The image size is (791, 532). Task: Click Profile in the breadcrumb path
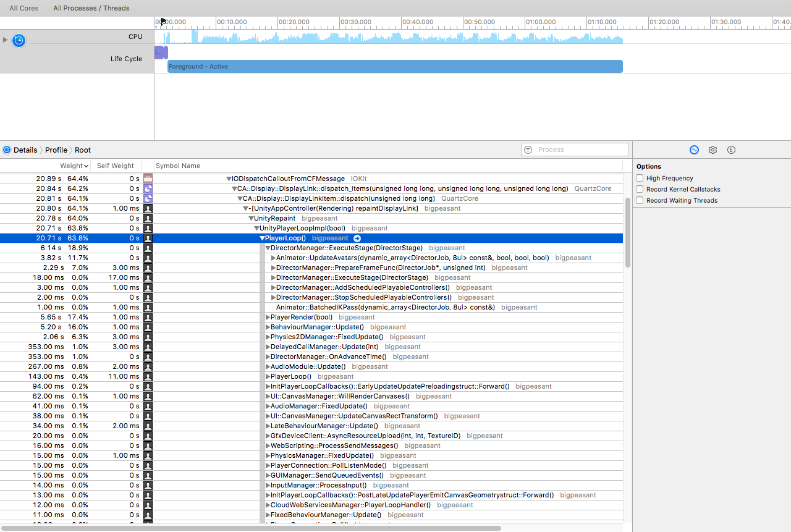(56, 150)
